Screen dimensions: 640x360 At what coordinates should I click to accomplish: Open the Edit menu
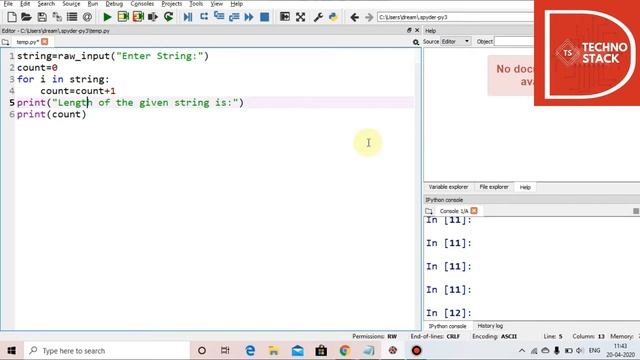point(25,4)
